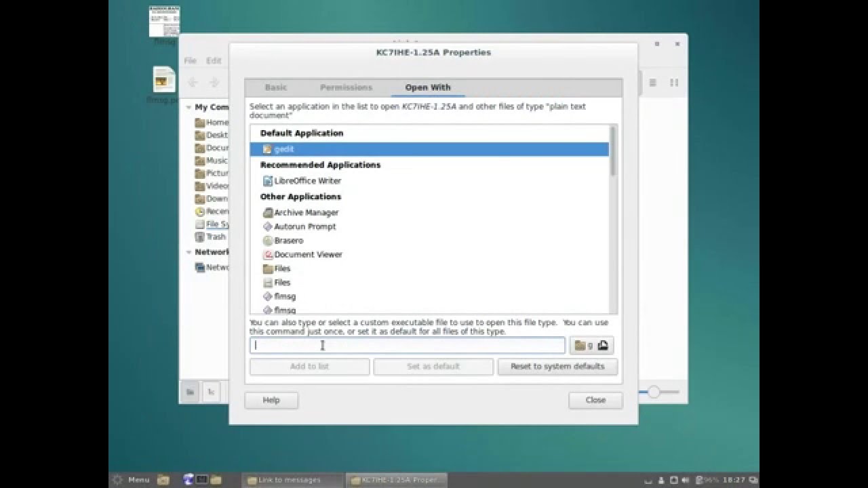Open Documents folder in file manager sidebar
The height and width of the screenshot is (488, 868).
click(x=212, y=148)
